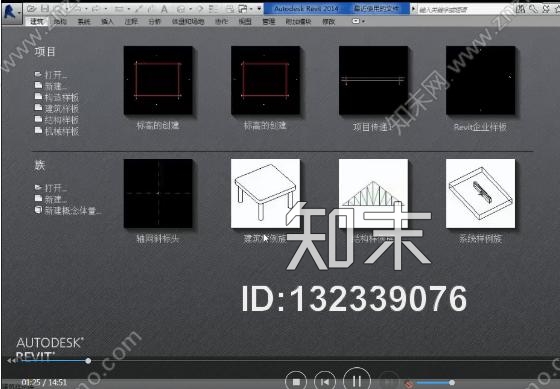Switch to the 结构 ribbon tab
The height and width of the screenshot is (389, 560).
60,21
